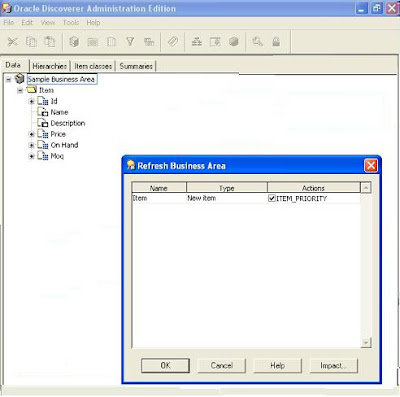Click the Item Class toolbar icon
400x397 pixels.
pos(215,42)
